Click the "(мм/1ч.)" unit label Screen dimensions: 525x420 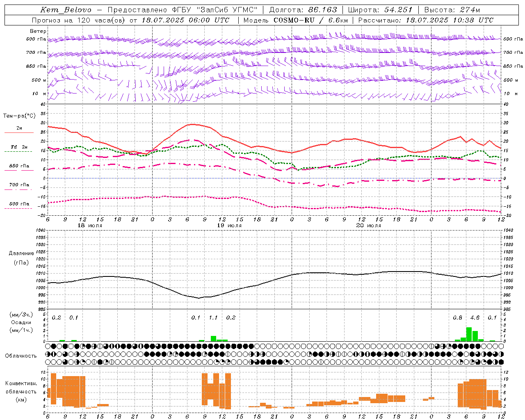tap(21, 330)
